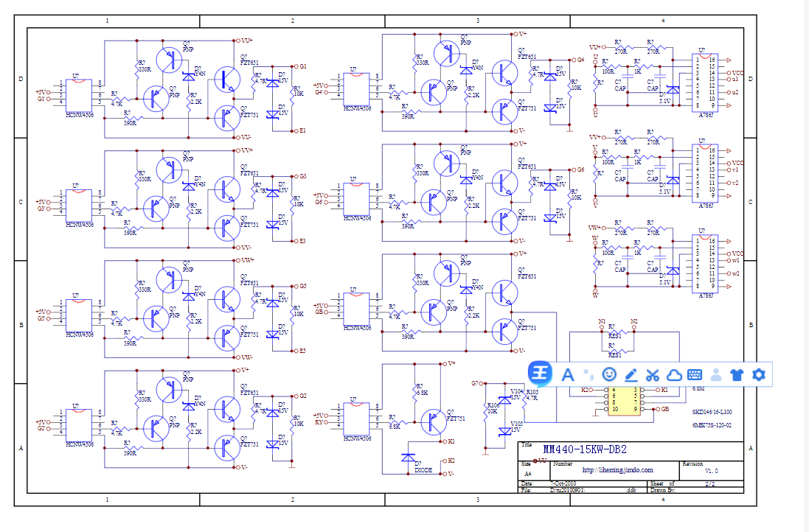Select the handwriting pen tool
Viewport: 809px width, 532px height.
point(631,374)
